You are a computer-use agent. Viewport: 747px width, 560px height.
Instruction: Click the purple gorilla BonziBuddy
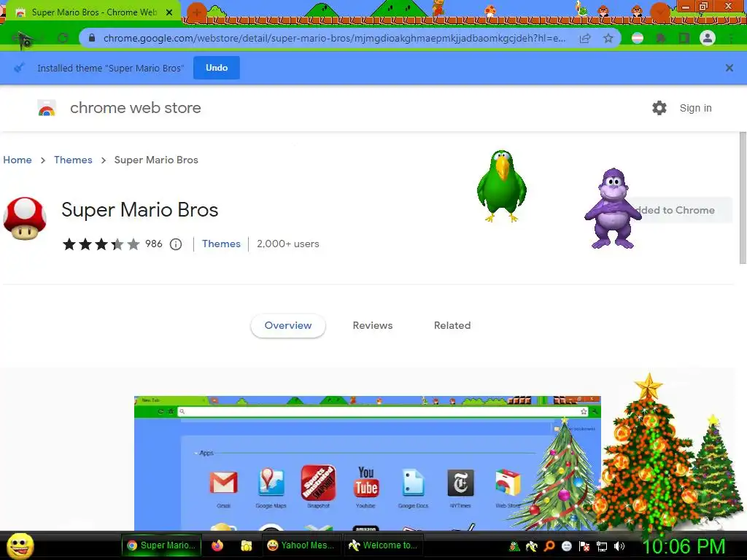[613, 208]
